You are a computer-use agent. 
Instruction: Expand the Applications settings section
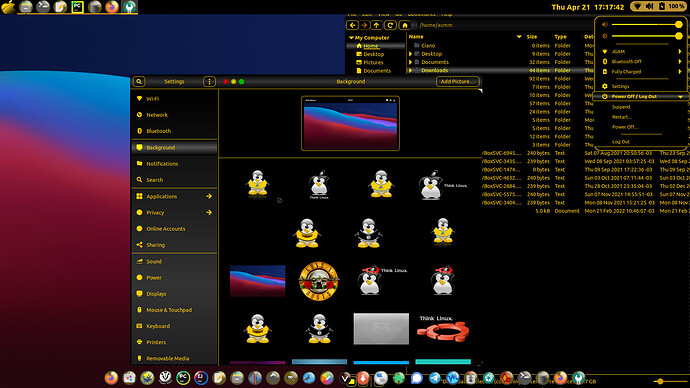click(209, 196)
